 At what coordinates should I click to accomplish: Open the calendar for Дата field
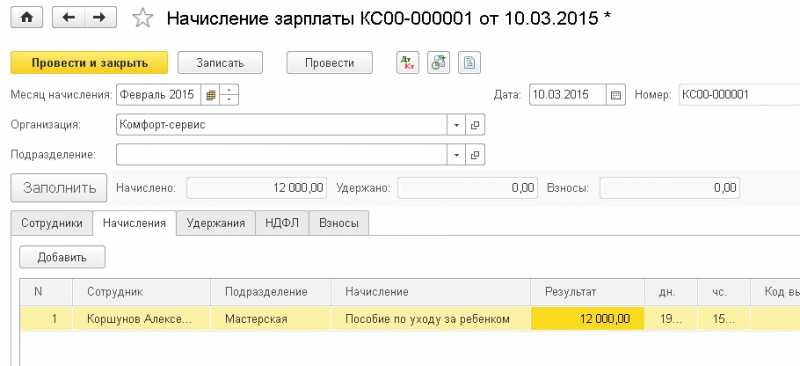tap(616, 95)
